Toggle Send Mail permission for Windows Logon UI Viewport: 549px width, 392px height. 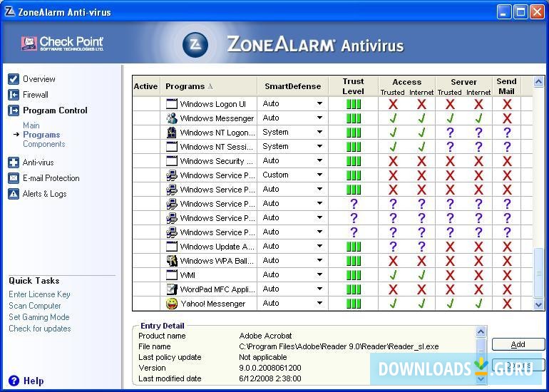(x=507, y=104)
